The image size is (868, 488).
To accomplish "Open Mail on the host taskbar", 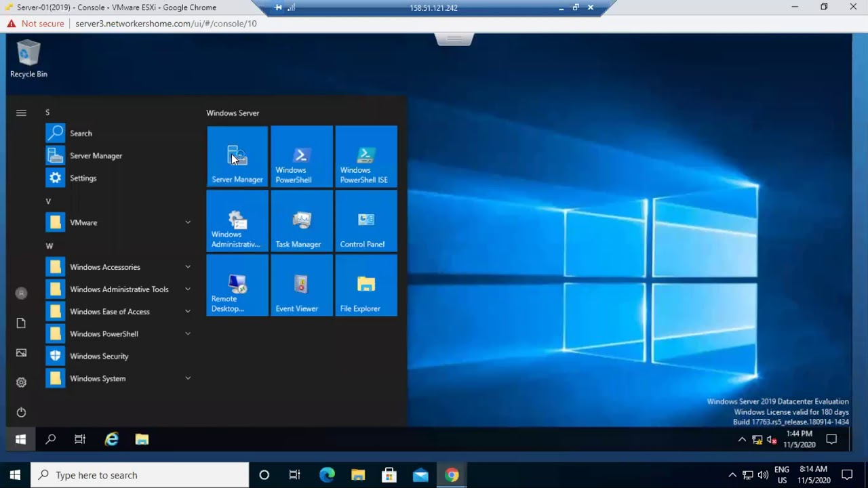I will coord(420,475).
